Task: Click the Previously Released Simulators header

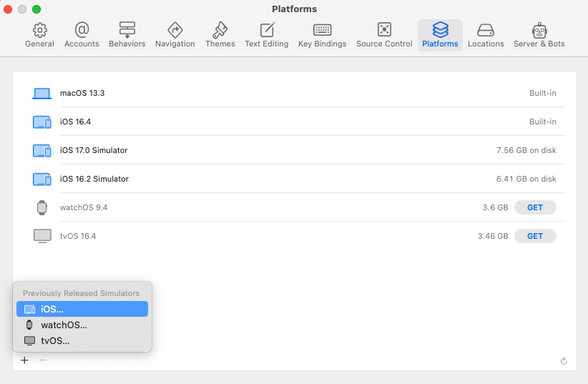Action: 81,293
